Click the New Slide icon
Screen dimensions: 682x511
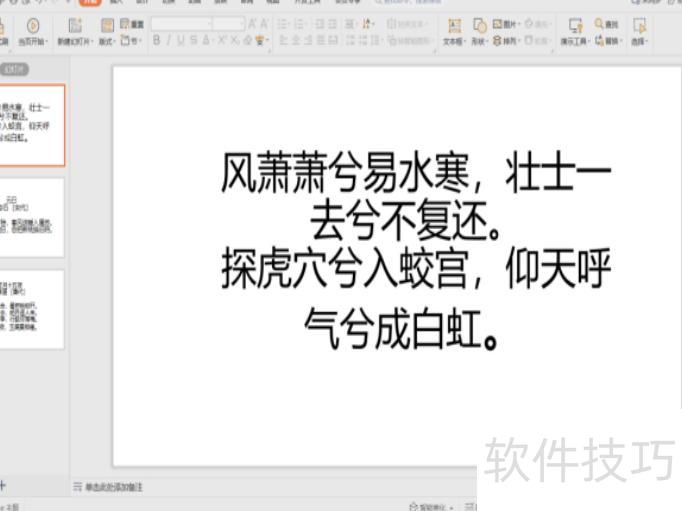pos(75,25)
